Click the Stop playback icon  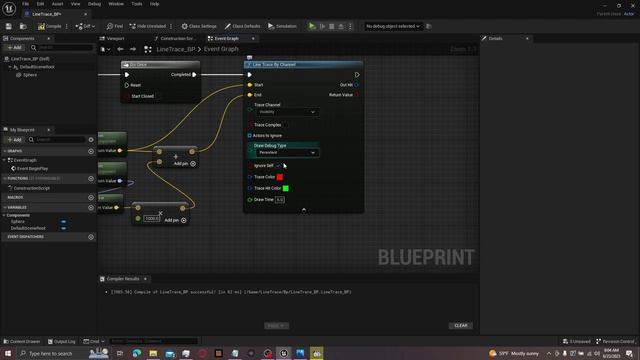point(332,26)
